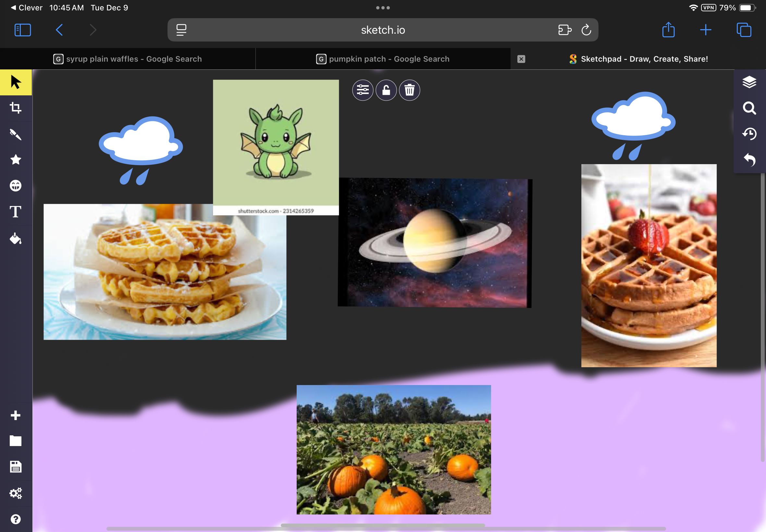This screenshot has height=532, width=766.
Task: Open the plus import menu in sidebar
Action: [x=16, y=415]
